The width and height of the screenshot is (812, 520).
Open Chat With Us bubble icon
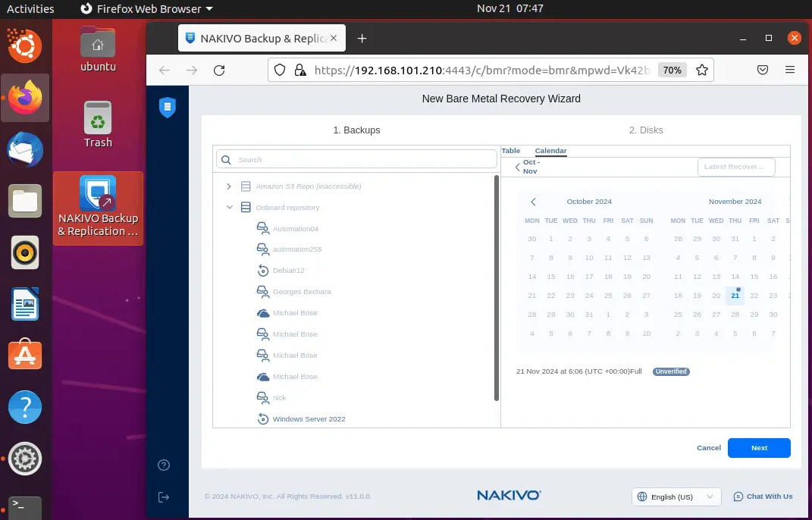point(738,497)
